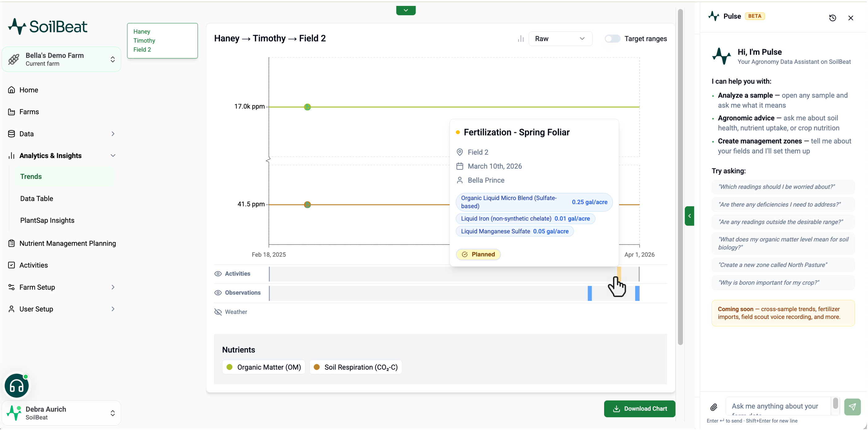Viewport: 868px width, 430px height.
Task: Click the Liquid Manganese Sulfate product chip
Action: [x=514, y=231]
